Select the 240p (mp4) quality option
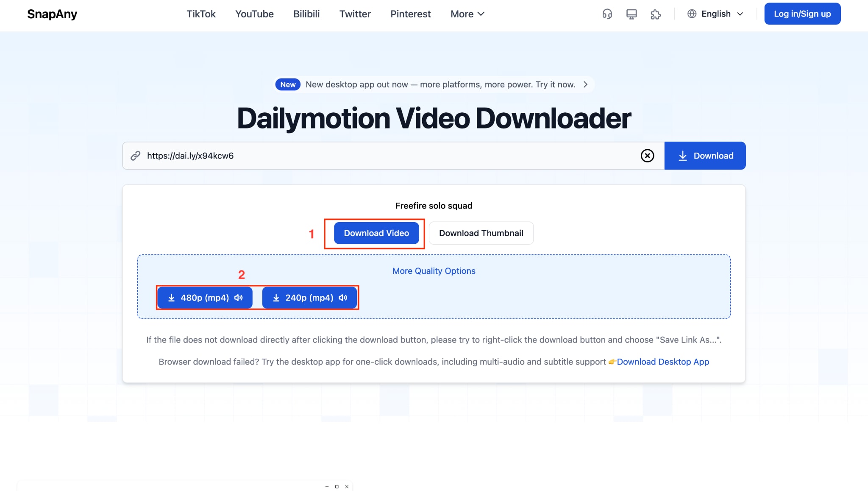The image size is (868, 491). coord(310,297)
